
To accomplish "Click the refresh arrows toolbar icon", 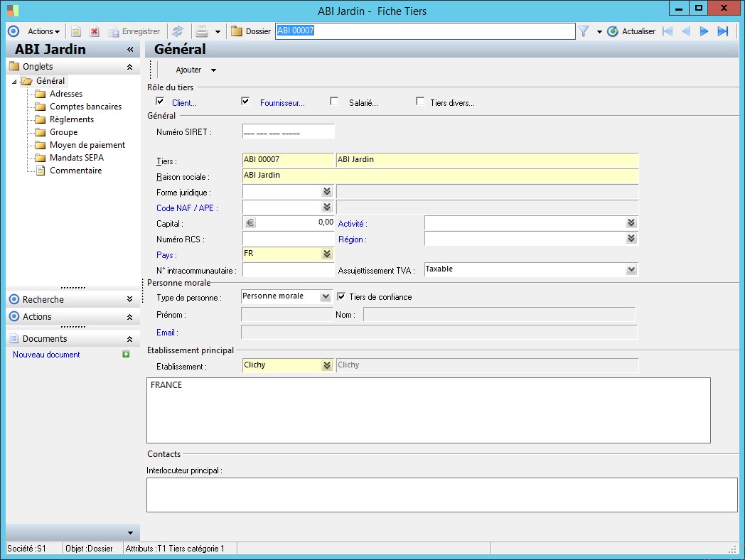I will pyautogui.click(x=178, y=31).
